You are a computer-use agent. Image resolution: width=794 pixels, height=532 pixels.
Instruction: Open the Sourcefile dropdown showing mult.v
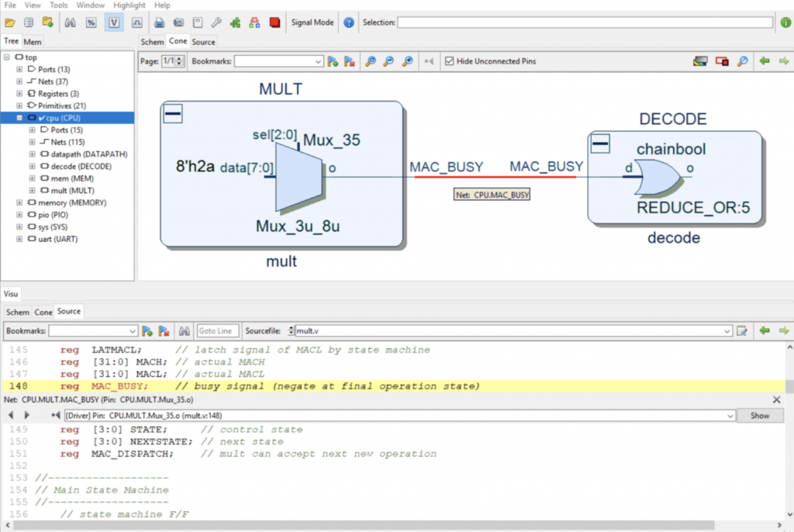[727, 331]
